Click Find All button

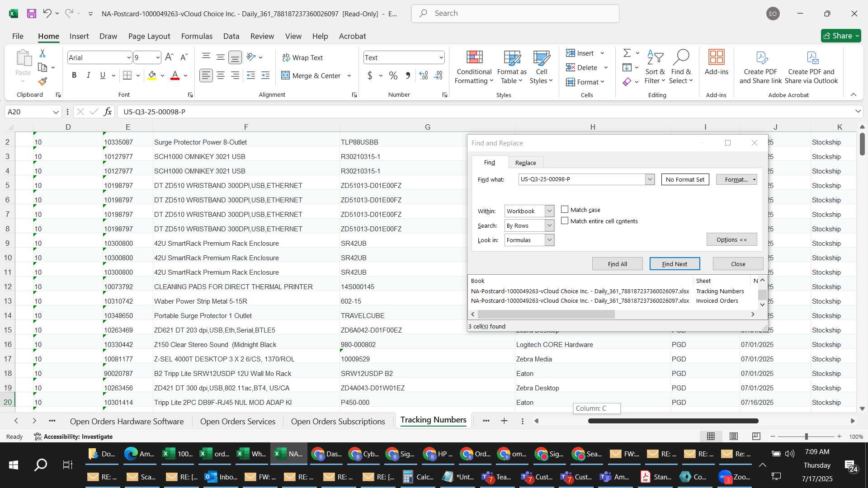617,264
